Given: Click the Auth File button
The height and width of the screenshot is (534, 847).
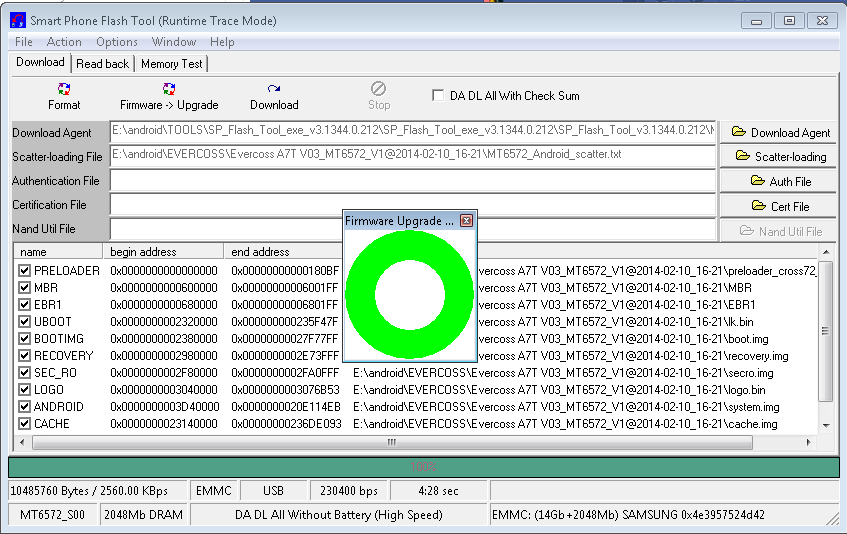Looking at the screenshot, I should (x=778, y=181).
